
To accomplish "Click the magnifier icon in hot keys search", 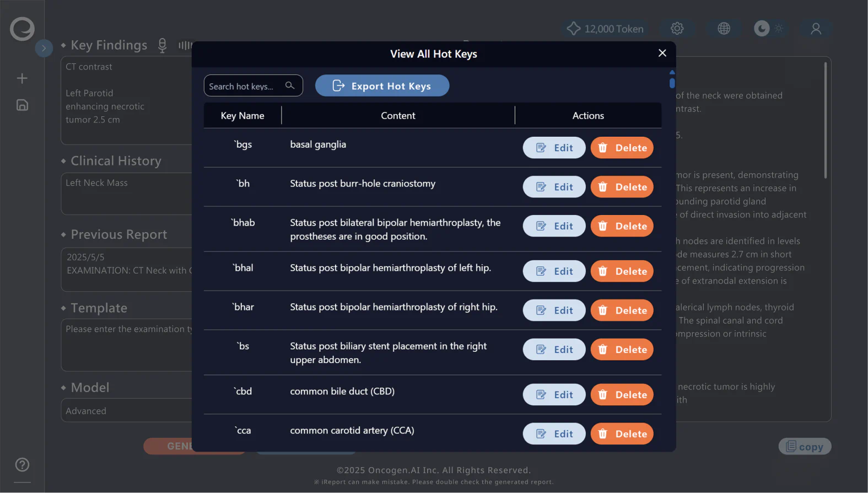I will (x=290, y=85).
